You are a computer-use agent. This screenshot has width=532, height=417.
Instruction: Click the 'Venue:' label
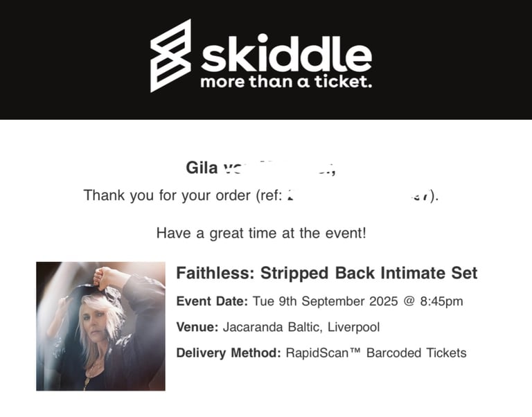pos(197,327)
